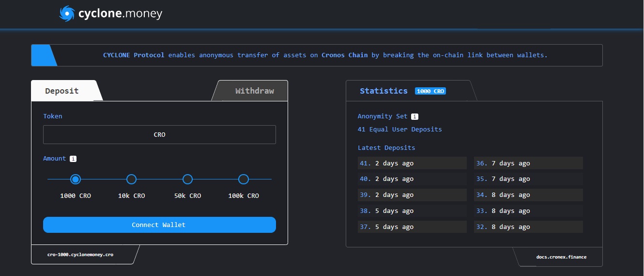Click deposit row "37. 5 days ago"
Screen dimensions: 644x276
click(x=412, y=227)
